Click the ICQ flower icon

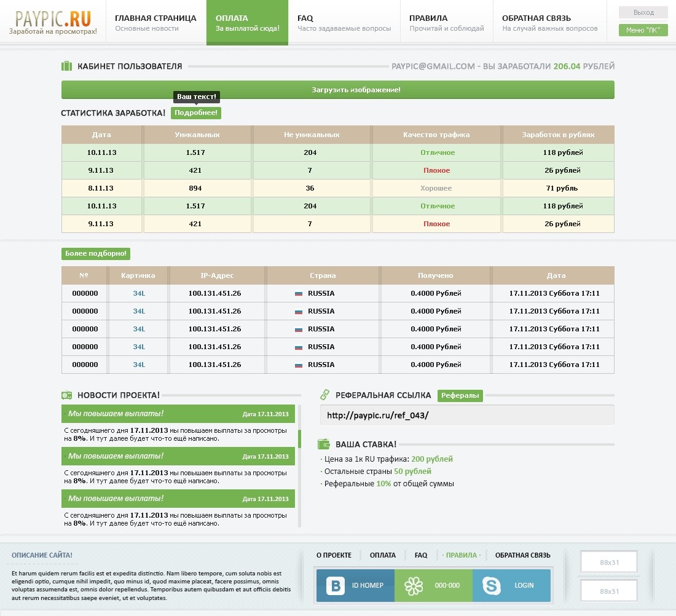[x=414, y=585]
